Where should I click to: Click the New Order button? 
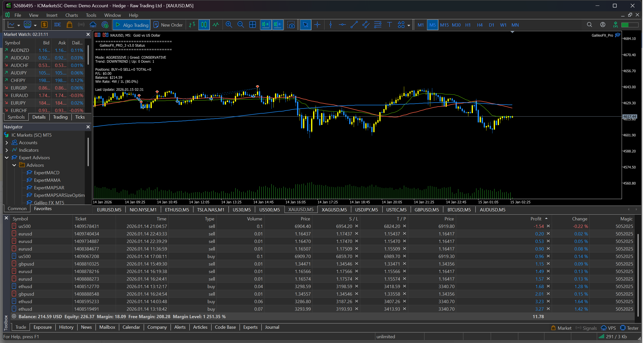pos(168,25)
